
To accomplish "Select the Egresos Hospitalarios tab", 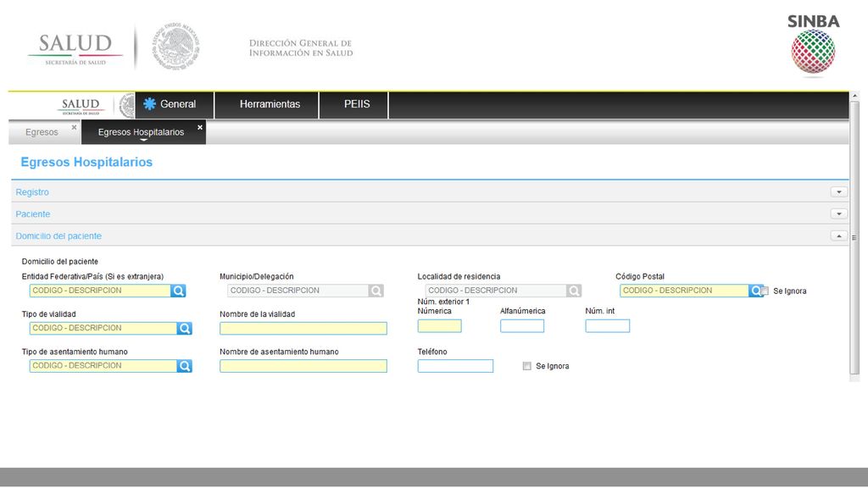I will (x=142, y=132).
